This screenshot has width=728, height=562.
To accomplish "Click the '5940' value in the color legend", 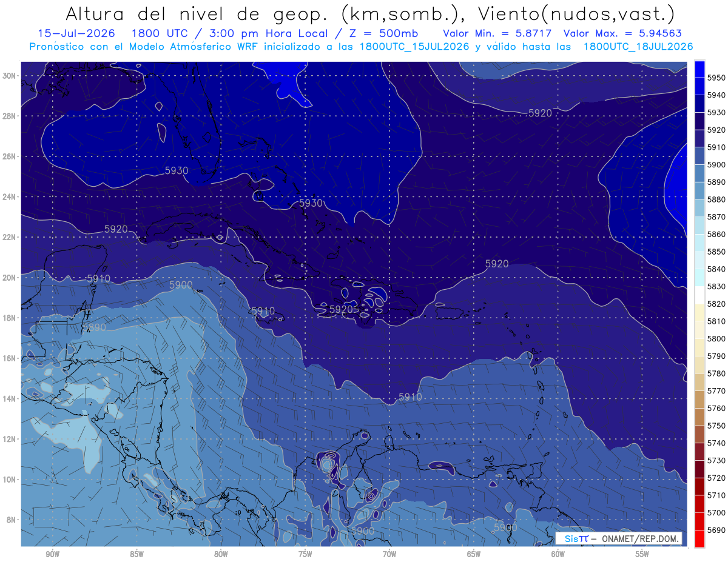I will pyautogui.click(x=716, y=95).
